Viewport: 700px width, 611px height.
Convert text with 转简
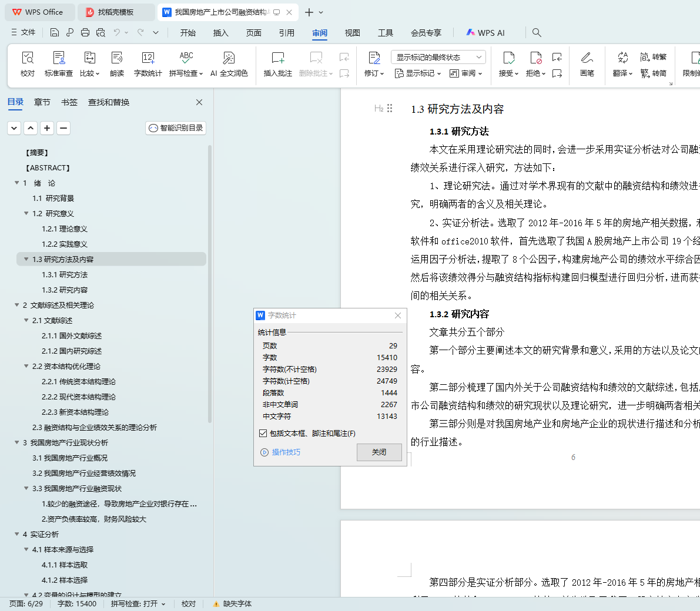[653, 73]
